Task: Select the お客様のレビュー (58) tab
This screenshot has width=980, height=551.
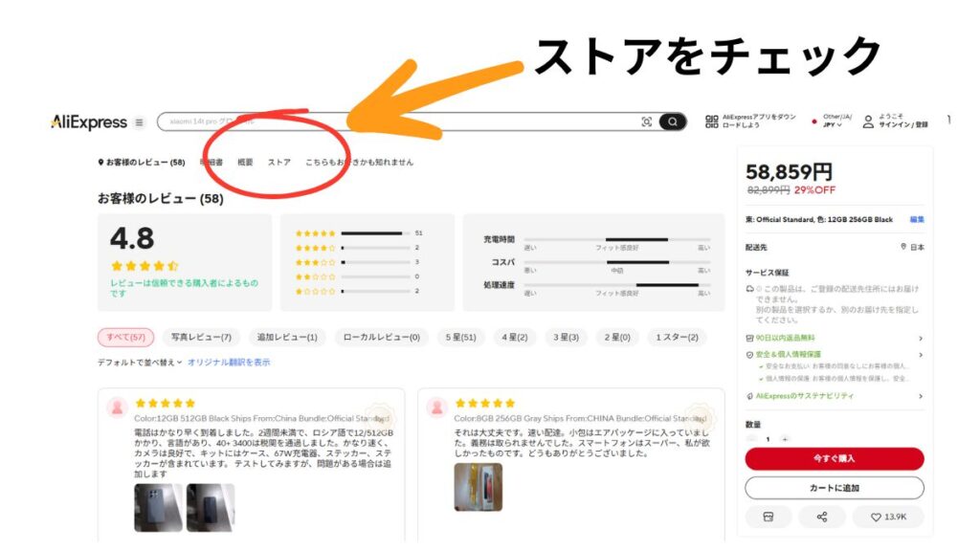Action: (x=142, y=163)
